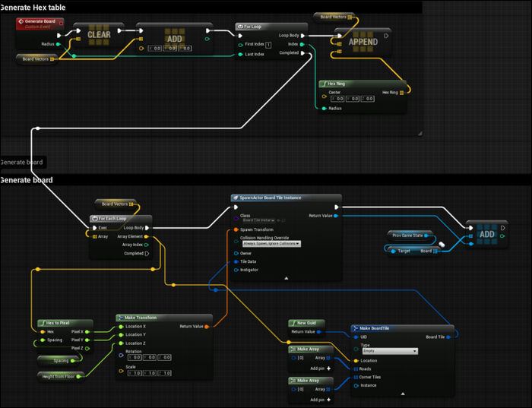Select Board Vectors variable wired to CLEAR

(x=36, y=59)
